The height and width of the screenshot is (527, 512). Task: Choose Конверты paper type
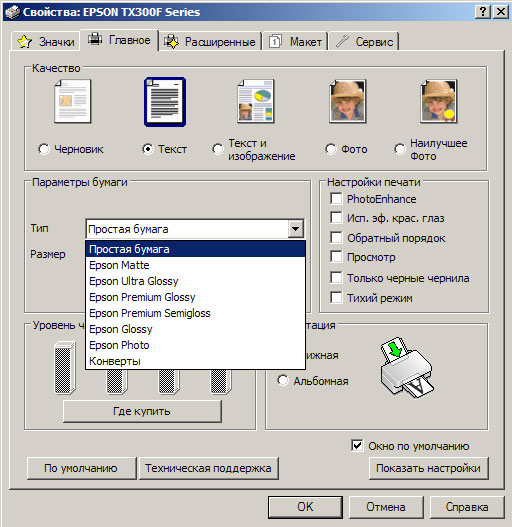196,361
